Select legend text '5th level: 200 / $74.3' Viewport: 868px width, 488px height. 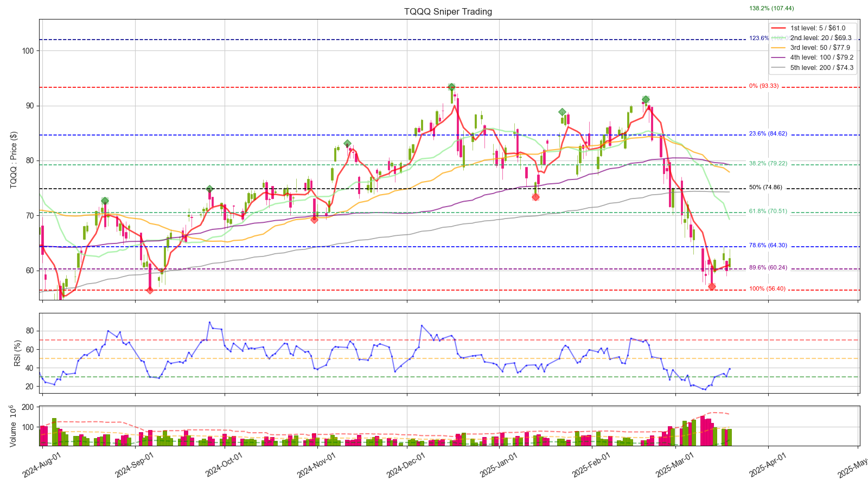(822, 68)
